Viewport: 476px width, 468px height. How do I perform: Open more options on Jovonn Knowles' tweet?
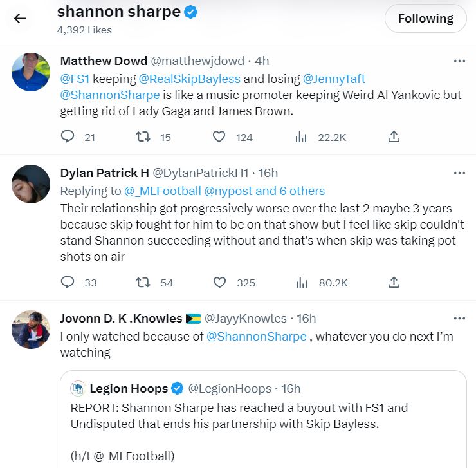click(x=459, y=318)
